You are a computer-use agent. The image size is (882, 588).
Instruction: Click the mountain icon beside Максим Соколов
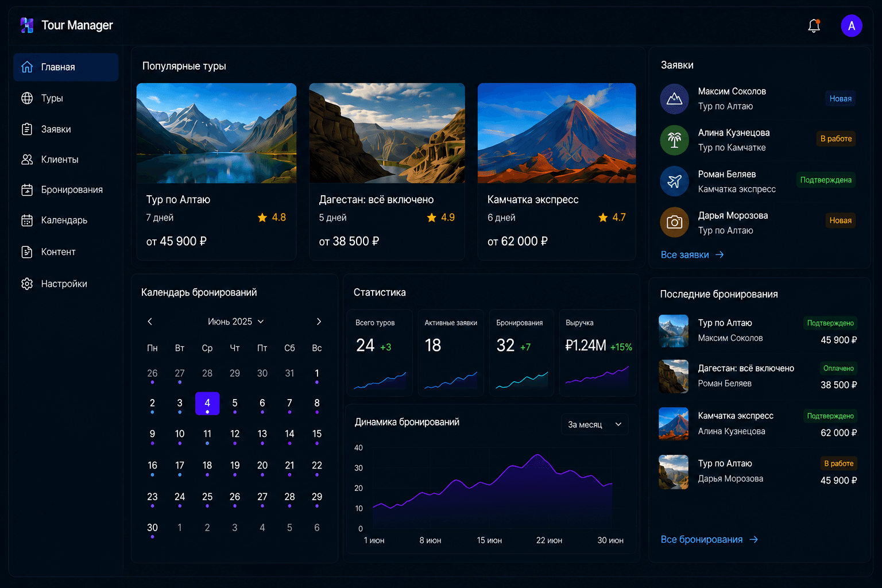click(x=675, y=99)
